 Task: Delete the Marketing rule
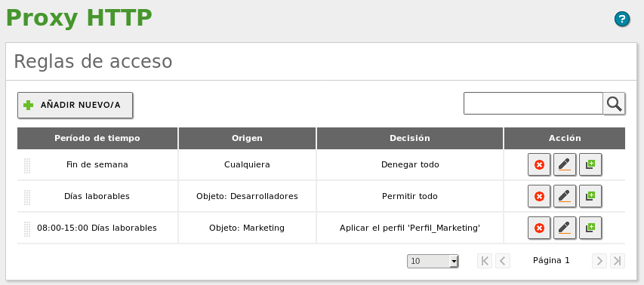(x=539, y=228)
